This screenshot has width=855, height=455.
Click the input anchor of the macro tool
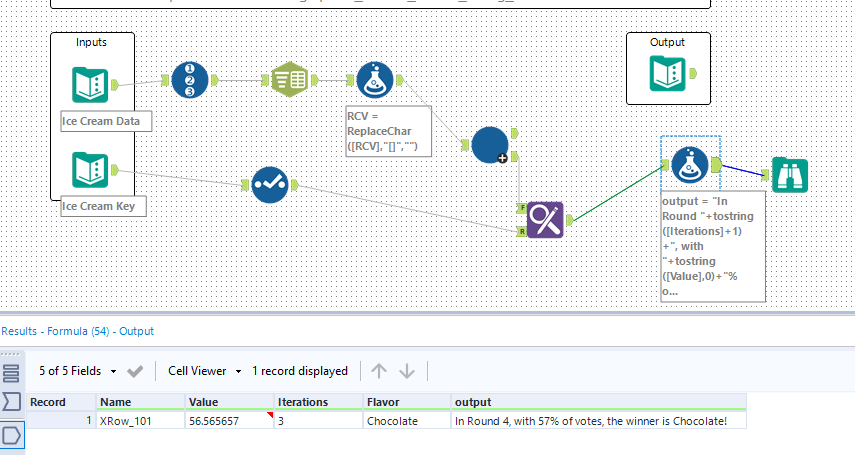[x=465, y=145]
